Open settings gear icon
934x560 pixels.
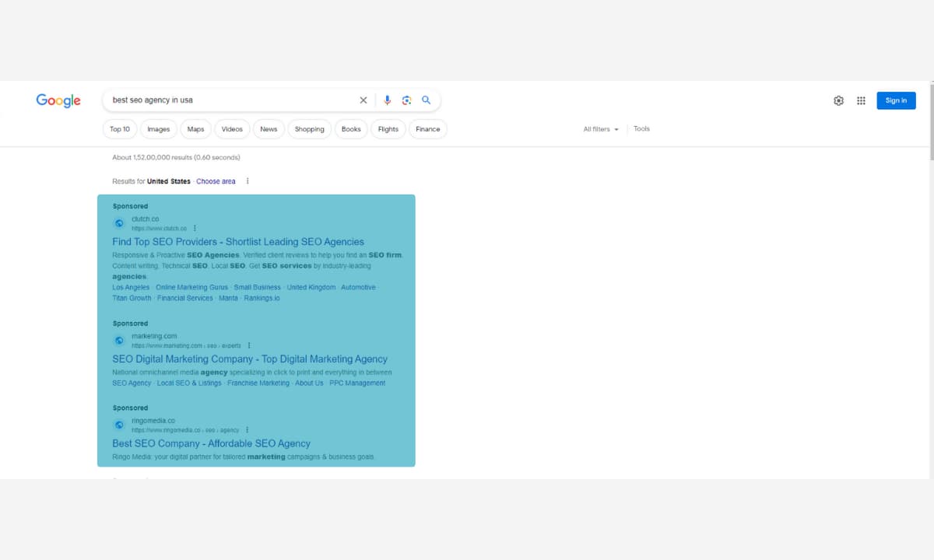point(838,100)
